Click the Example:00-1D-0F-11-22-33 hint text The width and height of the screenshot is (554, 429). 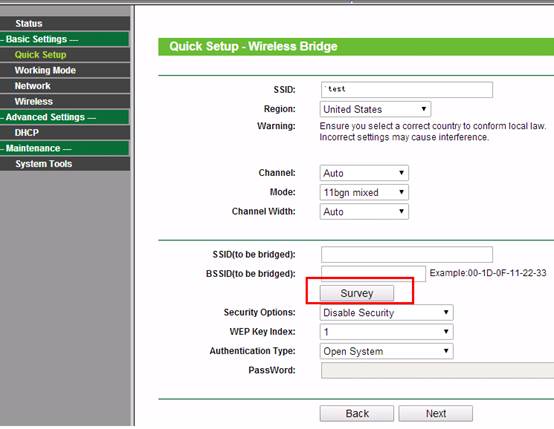488,273
